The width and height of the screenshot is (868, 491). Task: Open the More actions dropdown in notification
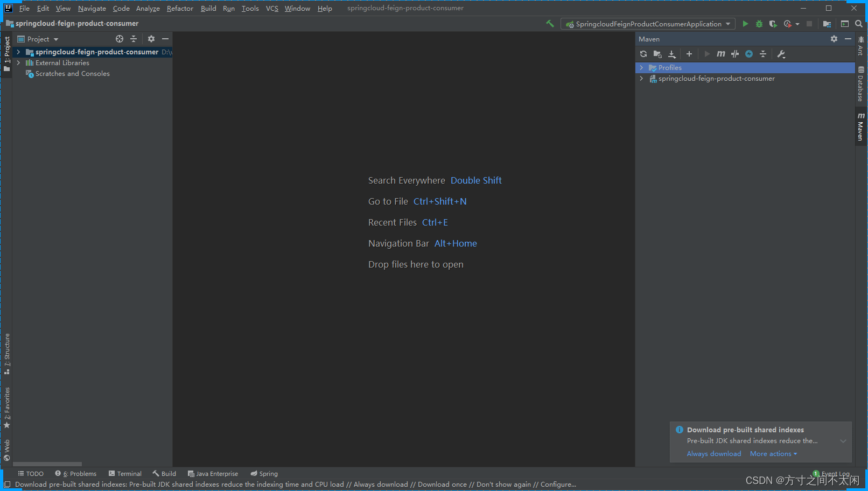pyautogui.click(x=773, y=454)
